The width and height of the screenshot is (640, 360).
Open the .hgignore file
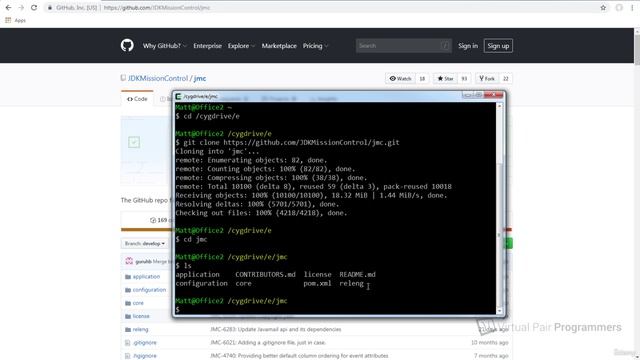pyautogui.click(x=144, y=356)
